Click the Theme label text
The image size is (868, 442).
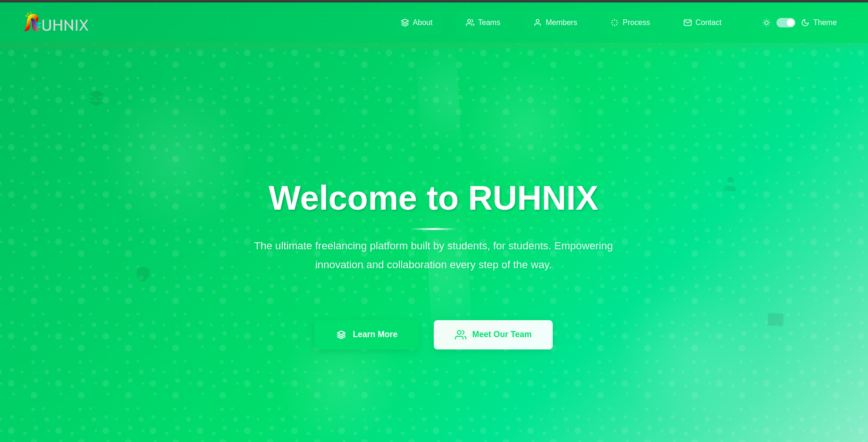point(825,22)
